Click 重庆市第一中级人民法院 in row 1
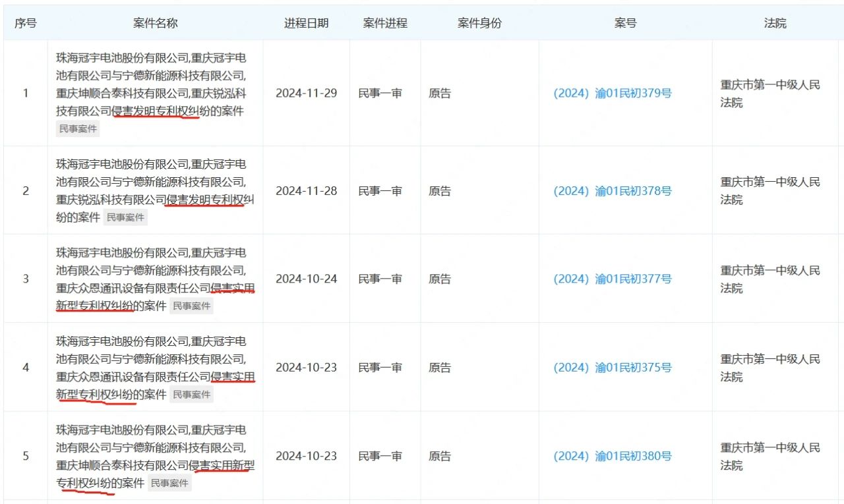 770,94
